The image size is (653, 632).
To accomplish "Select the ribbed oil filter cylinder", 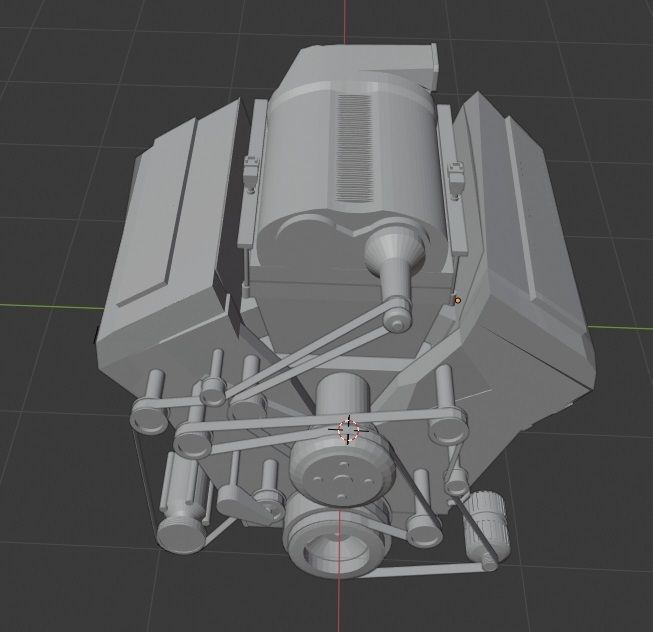I will click(487, 527).
